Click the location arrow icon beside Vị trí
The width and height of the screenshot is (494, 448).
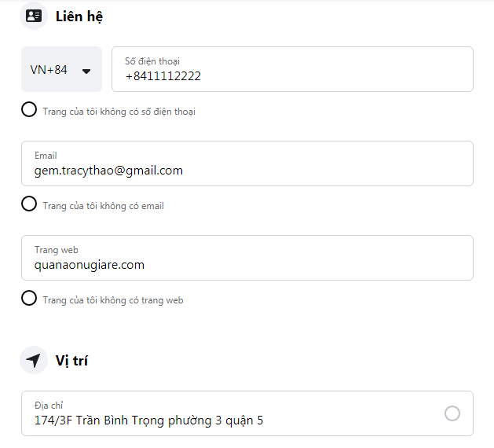point(34,360)
